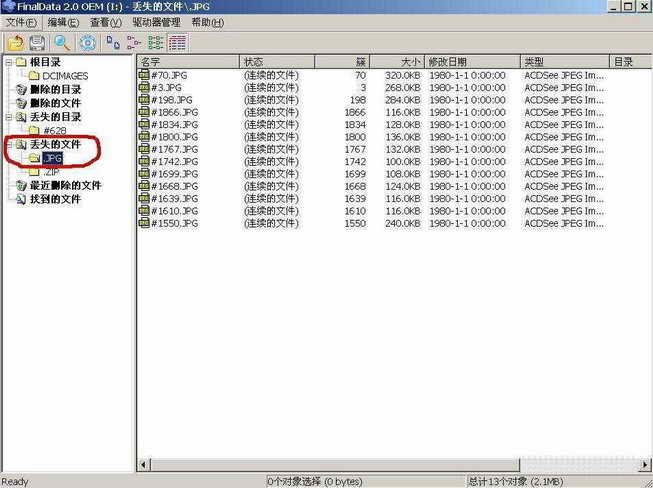653x488 pixels.
Task: Select 最近删除的文件 in the tree
Action: click(65, 186)
